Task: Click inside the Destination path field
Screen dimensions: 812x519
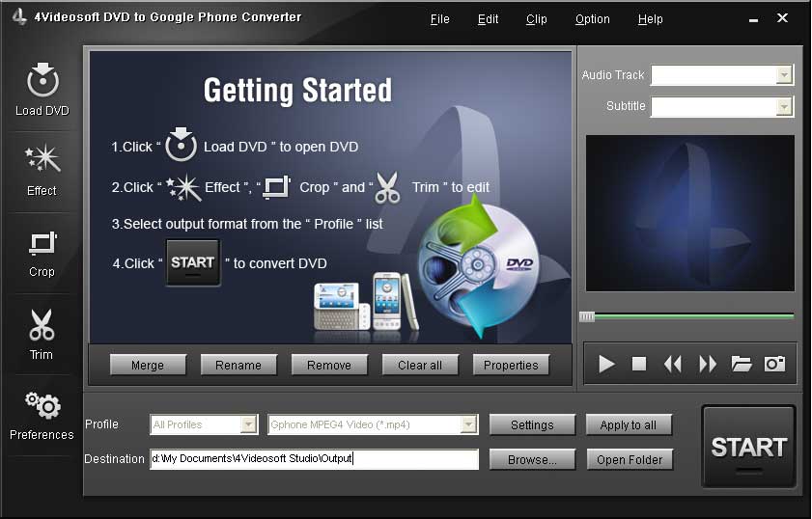Action: [314, 459]
